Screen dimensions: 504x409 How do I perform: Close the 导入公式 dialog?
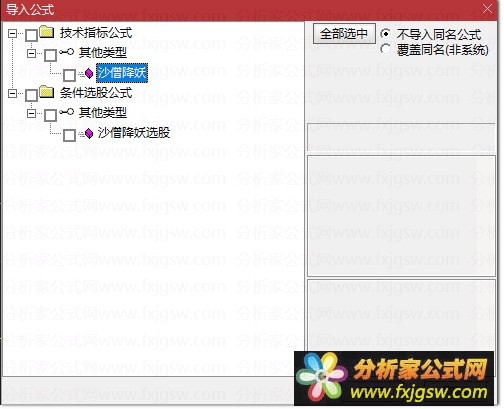coord(487,9)
